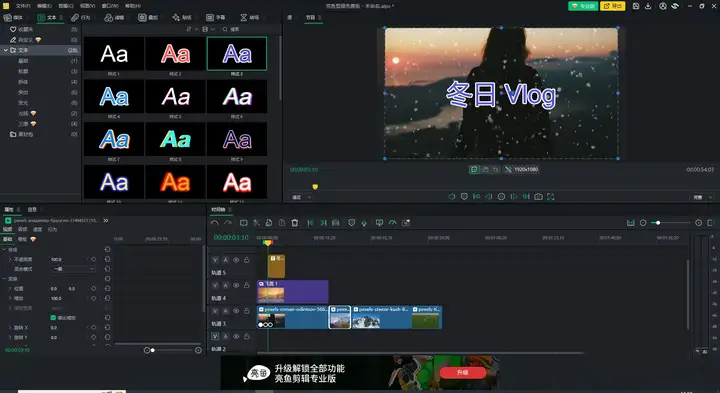The width and height of the screenshot is (720, 393).
Task: Select the red Aa text style thumbnail
Action: coord(175,54)
